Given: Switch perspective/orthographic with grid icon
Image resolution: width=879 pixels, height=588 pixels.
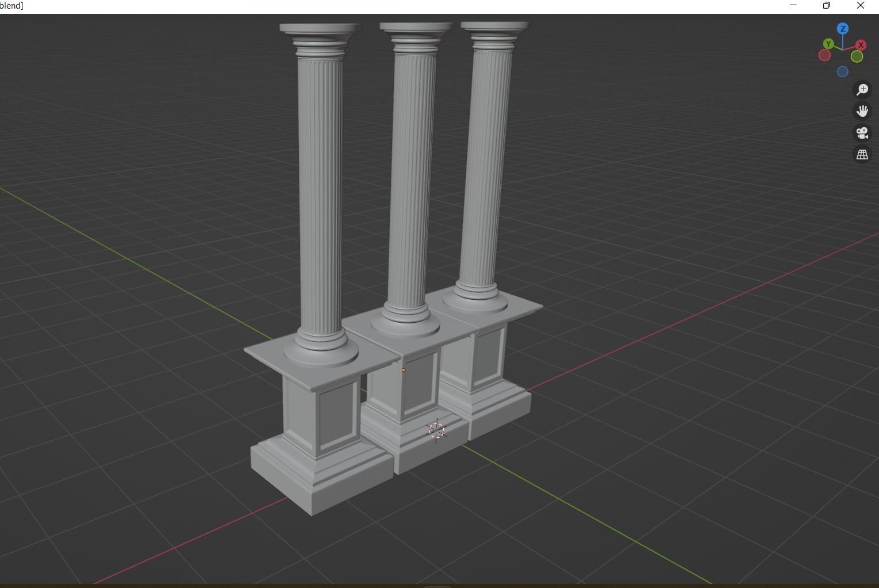Looking at the screenshot, I should [x=862, y=155].
